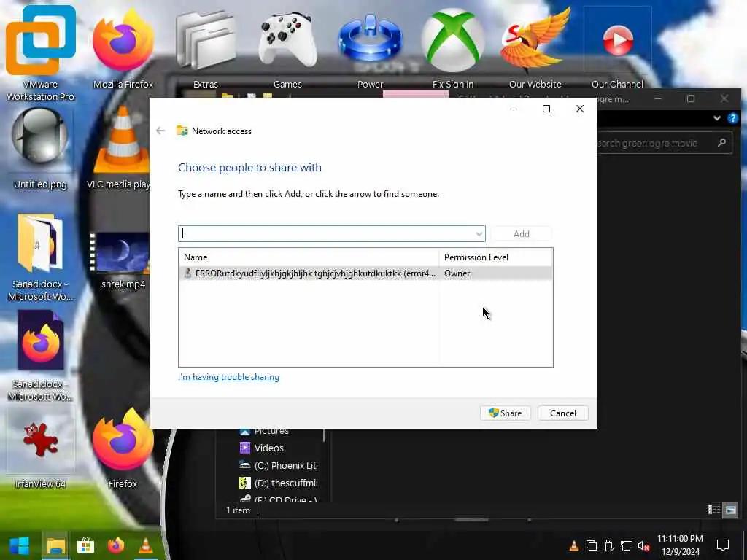
Task: Select (D:) thescuffmi drive in Explorer
Action: 278,483
